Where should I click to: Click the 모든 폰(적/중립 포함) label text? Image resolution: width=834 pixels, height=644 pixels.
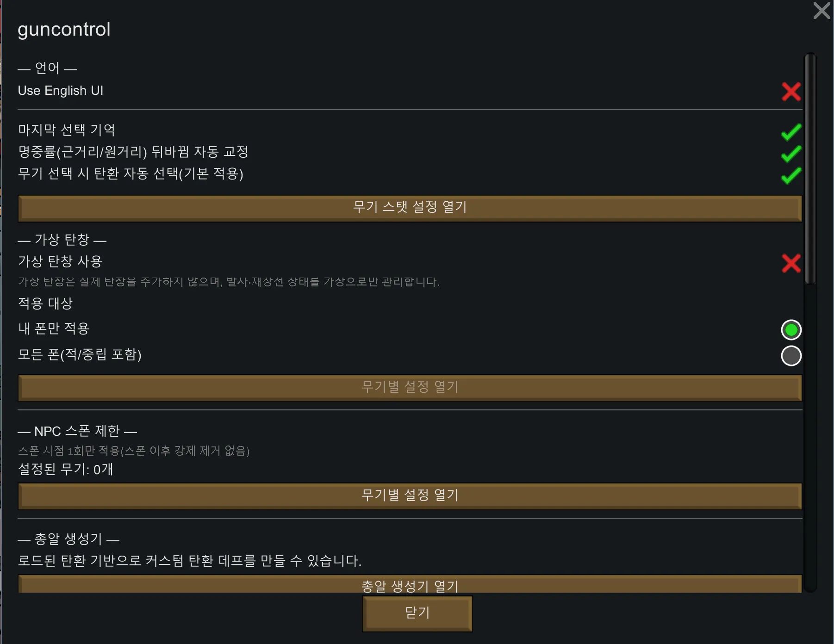80,354
